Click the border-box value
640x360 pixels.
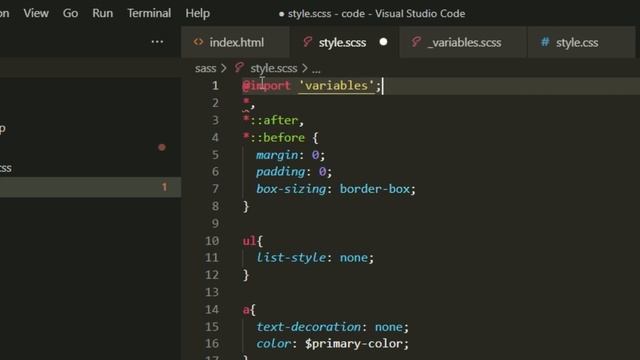375,189
